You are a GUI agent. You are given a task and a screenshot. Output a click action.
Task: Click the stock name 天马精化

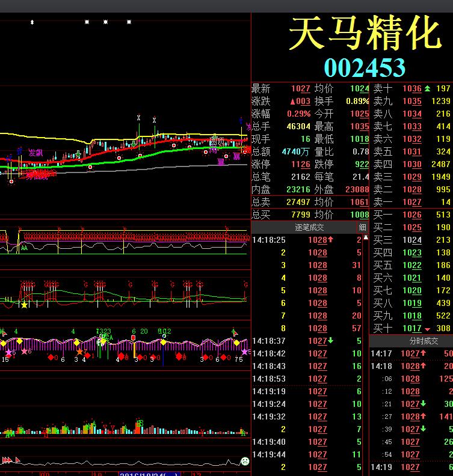pos(365,33)
